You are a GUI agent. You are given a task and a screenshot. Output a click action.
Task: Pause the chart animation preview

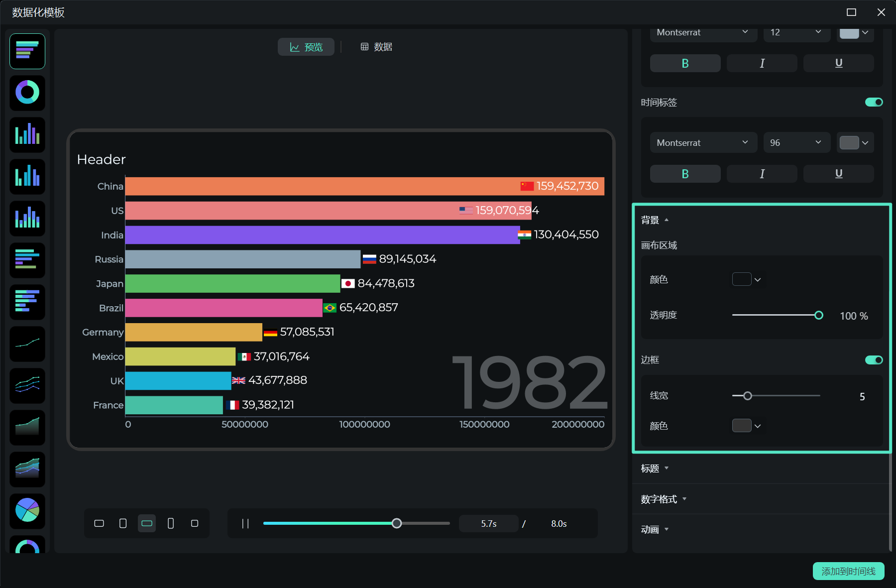tap(245, 523)
